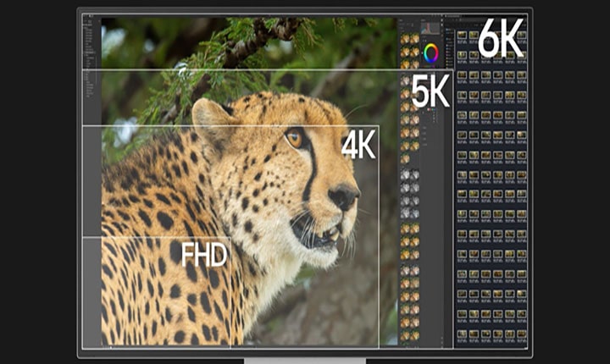Select the first thumbnail in the filmstrip column
Image resolution: width=610 pixels, height=364 pixels.
(406, 39)
